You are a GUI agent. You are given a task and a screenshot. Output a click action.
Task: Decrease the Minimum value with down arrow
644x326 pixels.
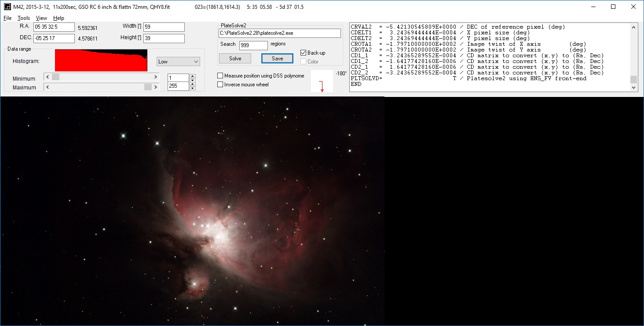[192, 80]
